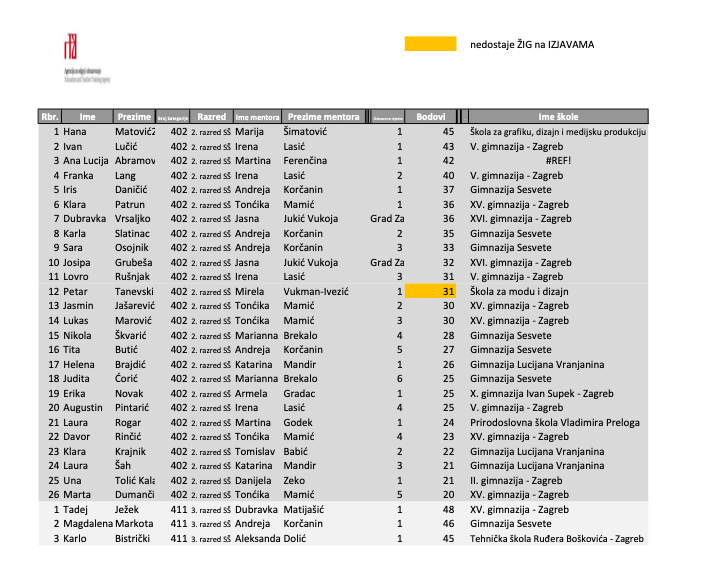Click mentor surname Šimatović
The height and width of the screenshot is (571, 709).
[305, 132]
